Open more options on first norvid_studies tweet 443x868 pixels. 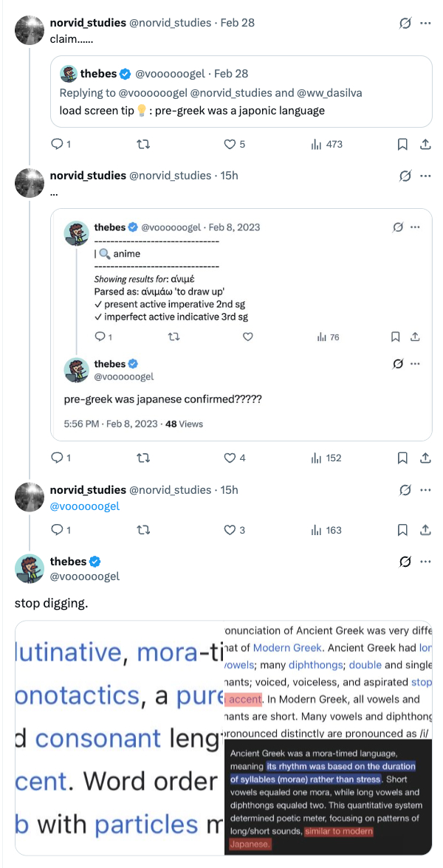[x=425, y=23]
